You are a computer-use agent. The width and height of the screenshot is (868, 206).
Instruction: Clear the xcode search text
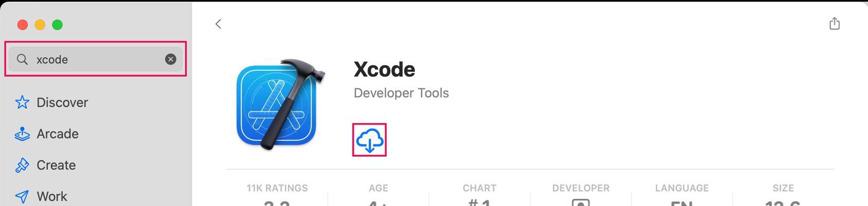170,59
